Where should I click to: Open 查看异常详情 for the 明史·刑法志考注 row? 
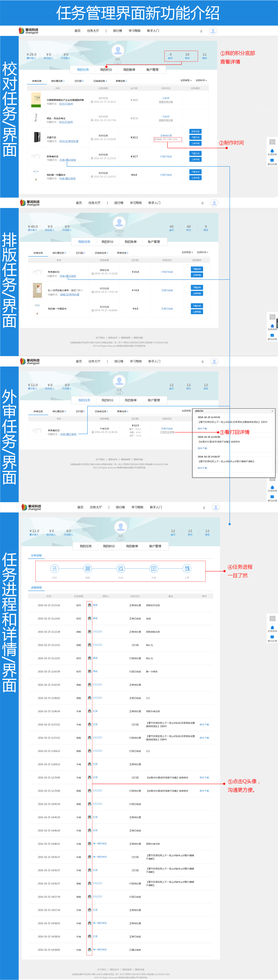(166, 120)
